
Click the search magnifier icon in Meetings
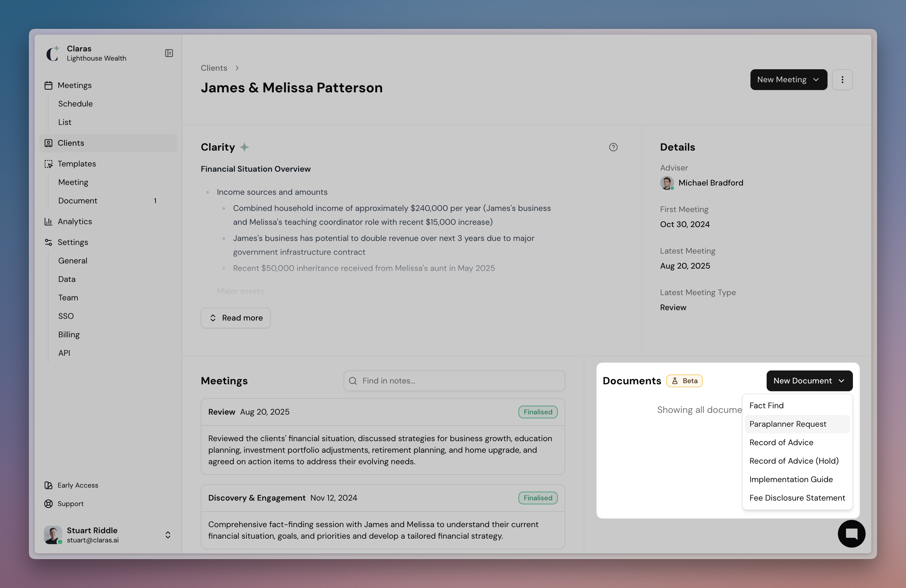[353, 381]
